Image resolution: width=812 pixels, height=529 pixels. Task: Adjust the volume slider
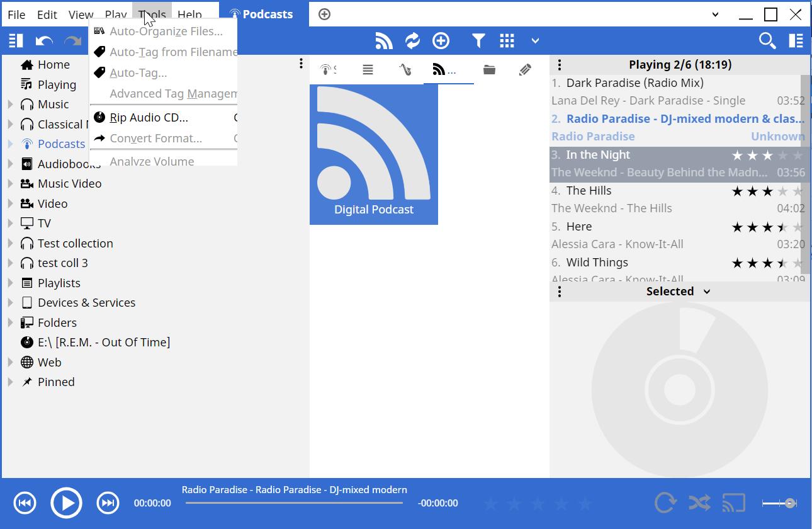(779, 503)
